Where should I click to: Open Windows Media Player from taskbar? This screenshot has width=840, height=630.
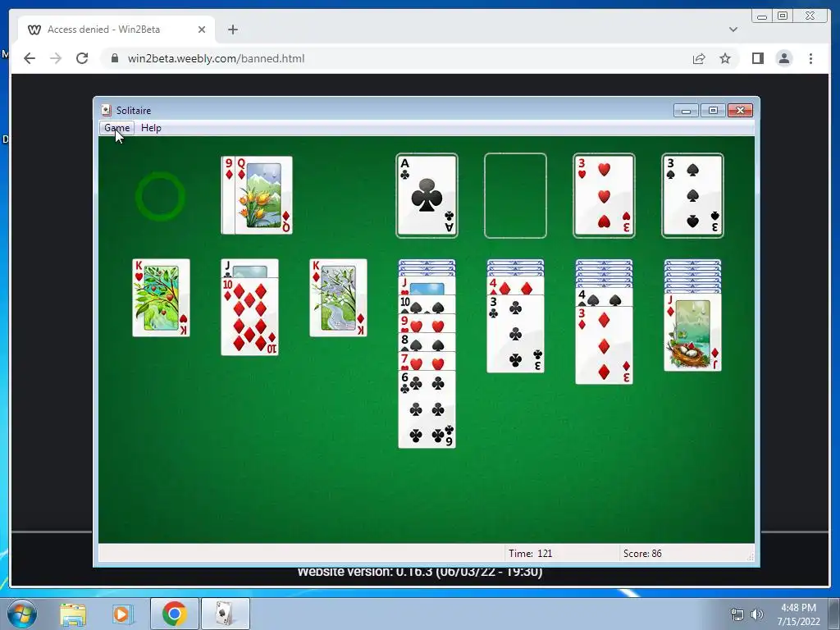[122, 614]
